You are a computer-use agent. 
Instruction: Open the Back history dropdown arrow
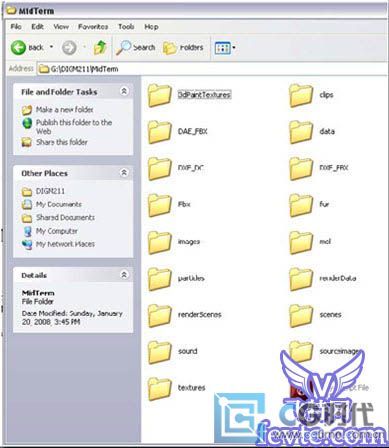coord(51,47)
